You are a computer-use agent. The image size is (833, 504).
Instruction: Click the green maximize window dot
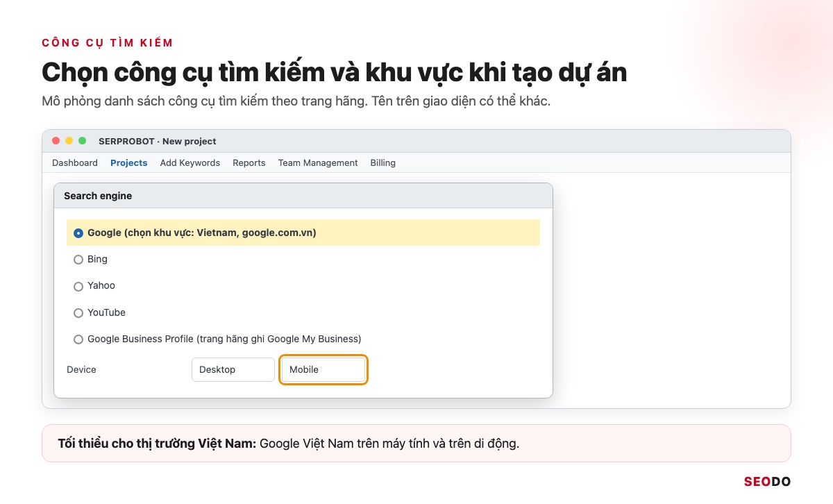pos(83,141)
